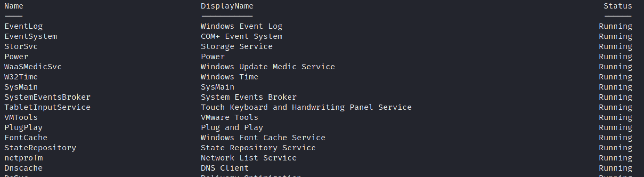
Task: Click the Windows Font Cache Service text
Action: 263,138
